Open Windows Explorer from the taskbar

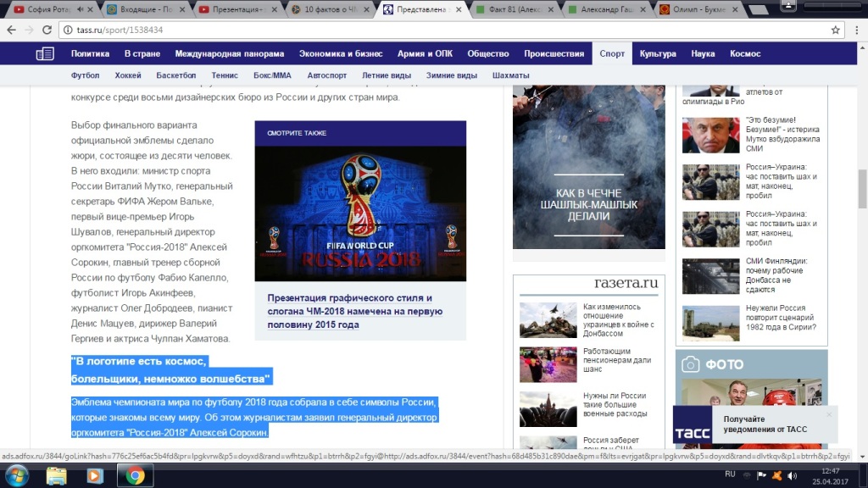pos(57,475)
